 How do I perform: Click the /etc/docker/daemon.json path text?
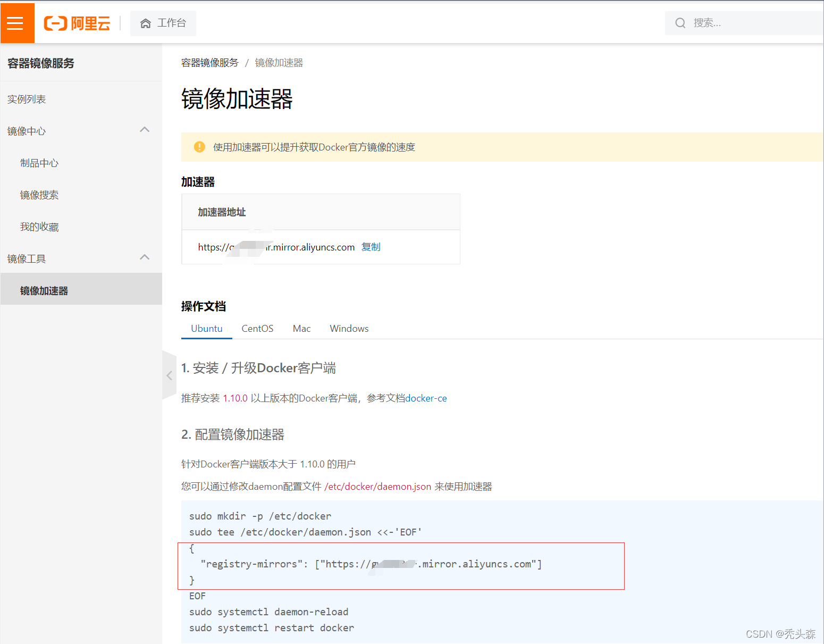377,487
